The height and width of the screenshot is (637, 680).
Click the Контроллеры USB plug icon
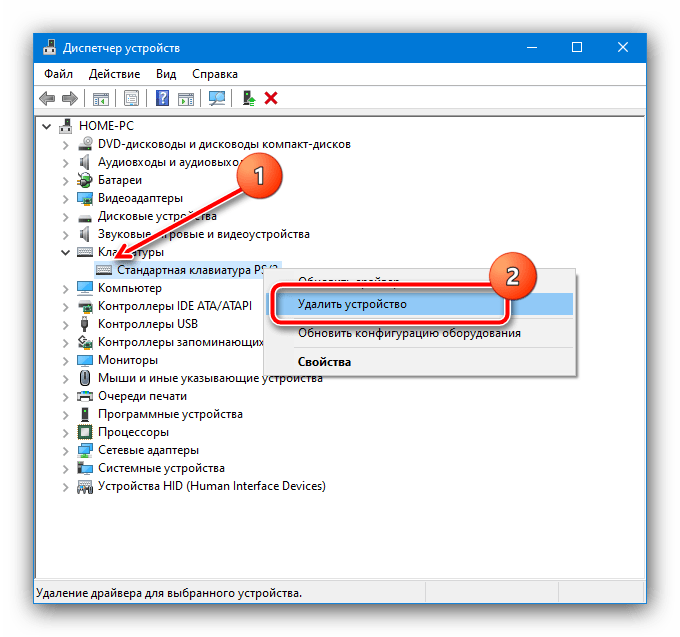(x=85, y=324)
